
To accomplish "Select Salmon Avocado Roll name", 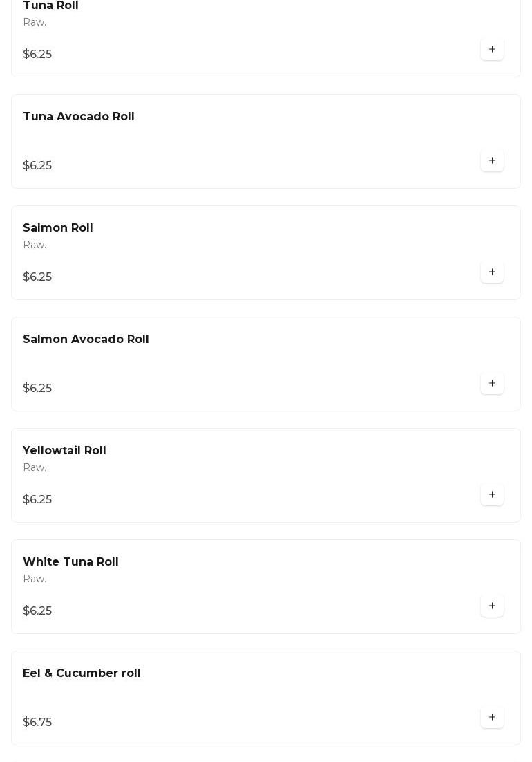I will coord(86,340).
